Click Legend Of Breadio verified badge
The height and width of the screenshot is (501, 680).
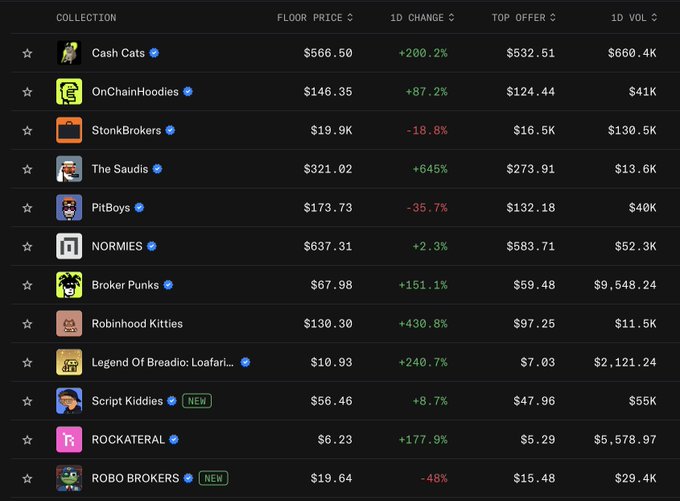(x=245, y=362)
